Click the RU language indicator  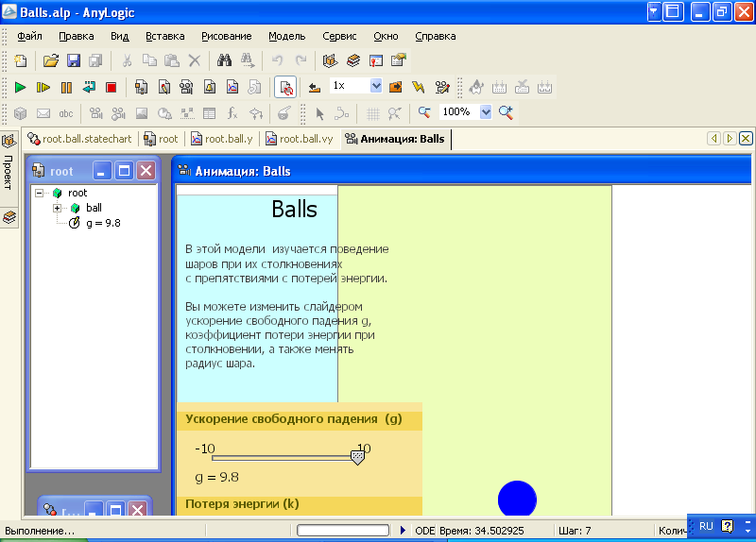point(706,526)
